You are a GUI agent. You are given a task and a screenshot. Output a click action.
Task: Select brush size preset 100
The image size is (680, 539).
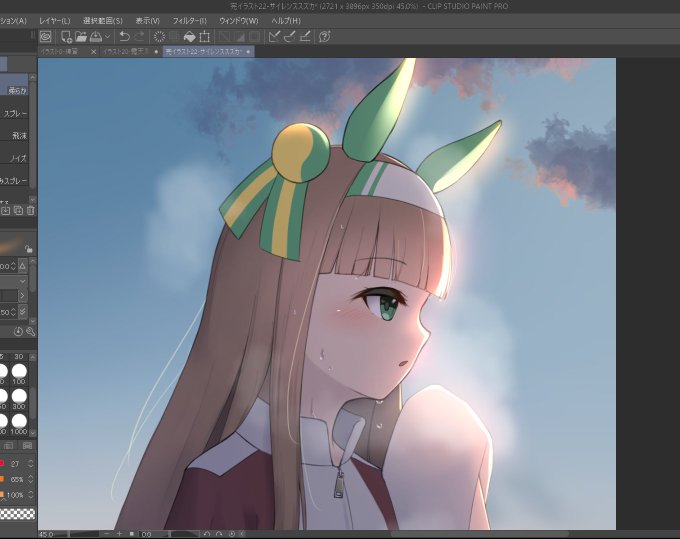(19, 374)
